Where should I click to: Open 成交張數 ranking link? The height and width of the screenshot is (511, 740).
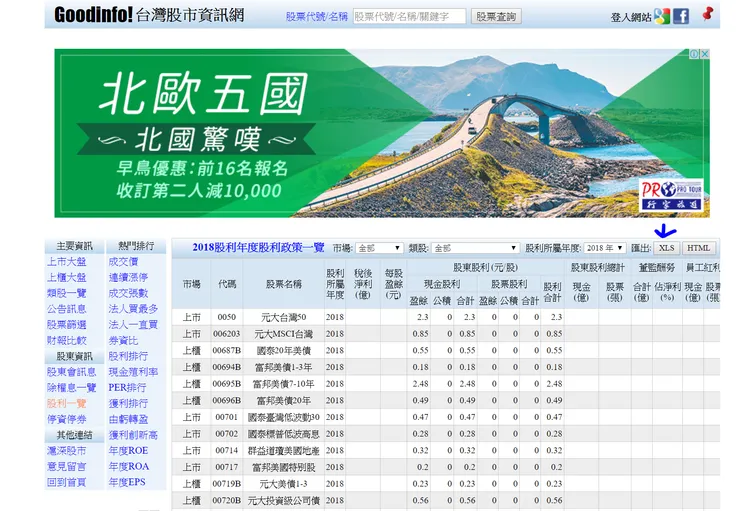click(x=128, y=293)
